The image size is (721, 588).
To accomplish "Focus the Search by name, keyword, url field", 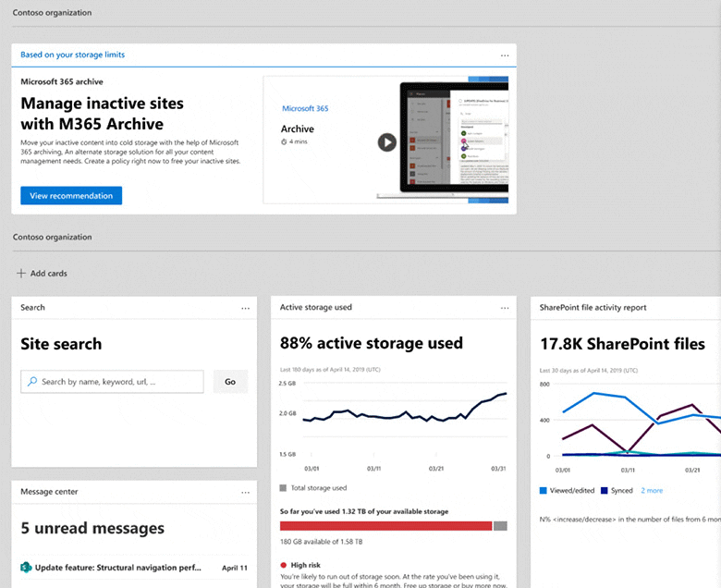I will coord(112,382).
